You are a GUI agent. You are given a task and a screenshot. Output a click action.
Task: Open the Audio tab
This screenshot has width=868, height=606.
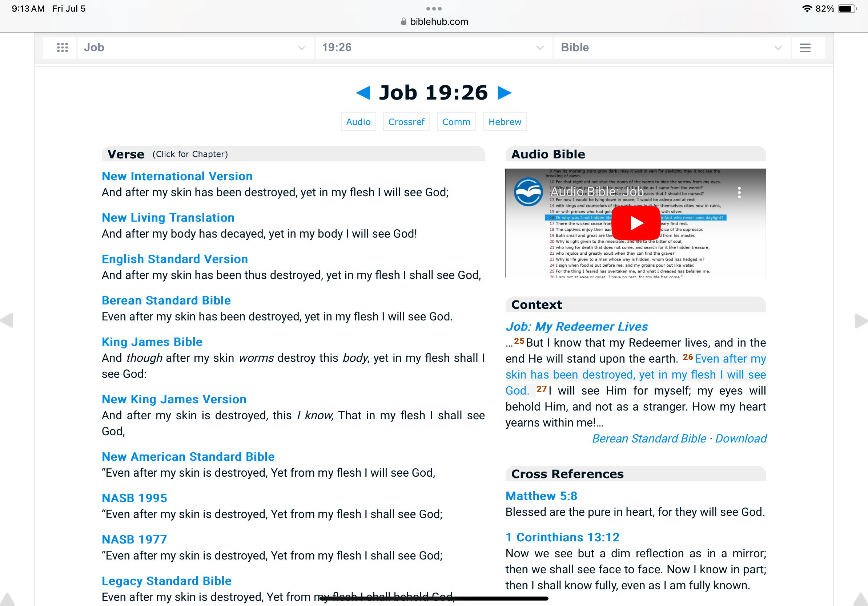(358, 122)
